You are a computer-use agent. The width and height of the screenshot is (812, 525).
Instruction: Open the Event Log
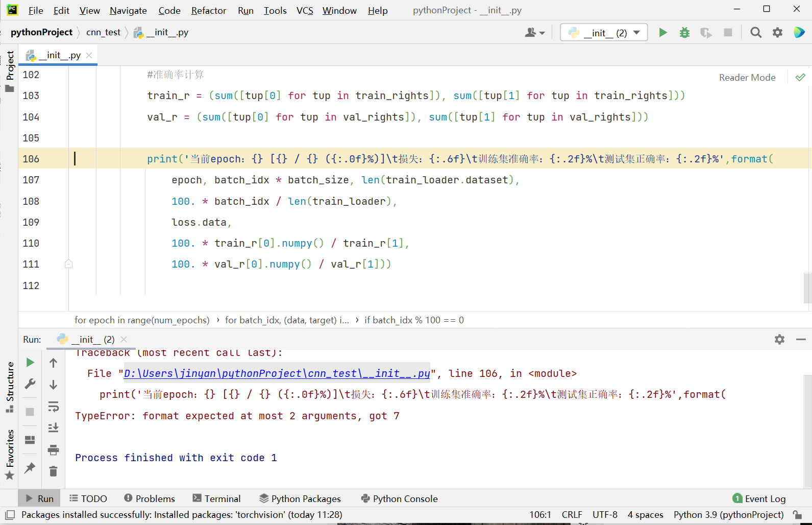tap(759, 498)
